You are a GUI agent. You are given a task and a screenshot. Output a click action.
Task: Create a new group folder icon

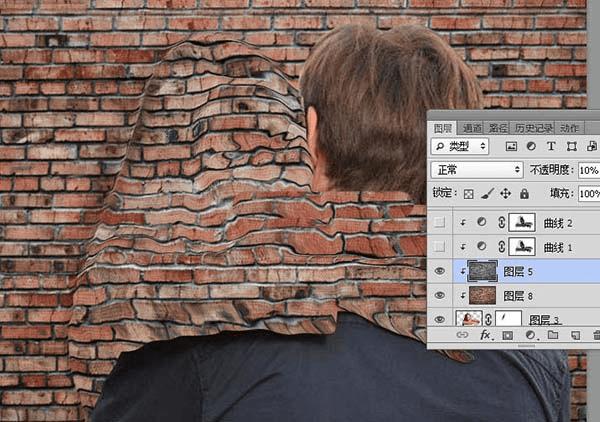pyautogui.click(x=553, y=335)
